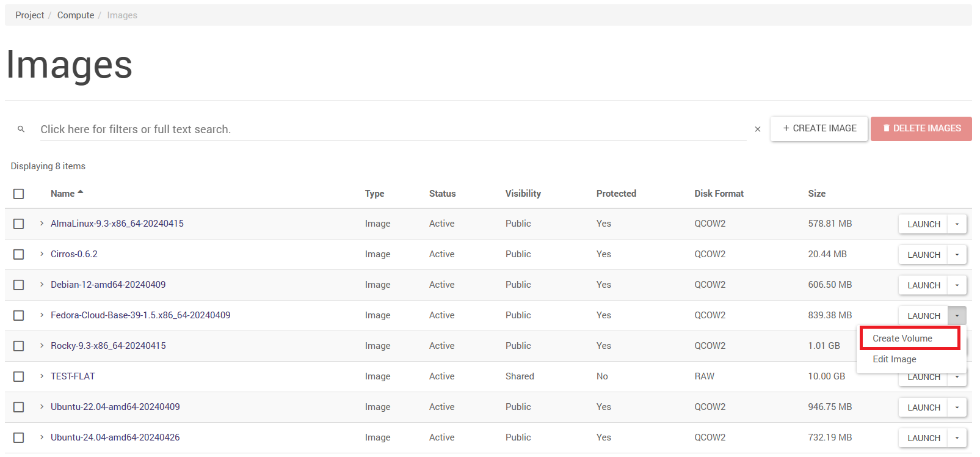This screenshot has height=457, width=980.
Task: Open action dropdown for Debian-12 image
Action: click(x=956, y=285)
